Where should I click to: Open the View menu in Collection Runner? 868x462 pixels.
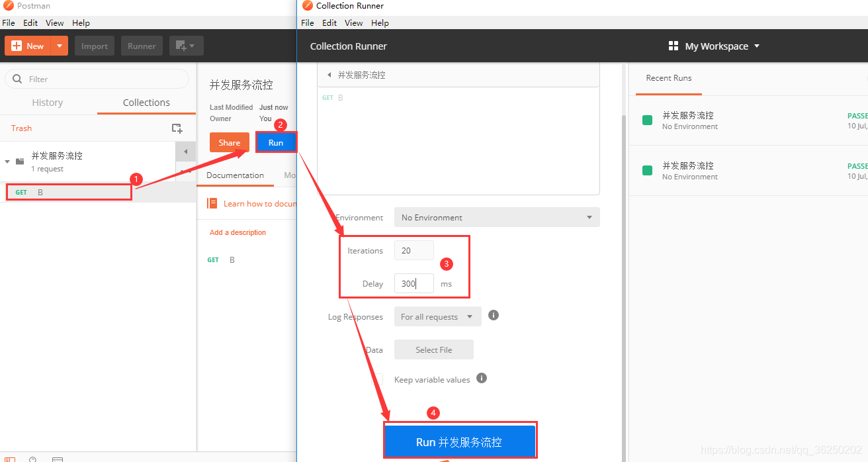(354, 23)
